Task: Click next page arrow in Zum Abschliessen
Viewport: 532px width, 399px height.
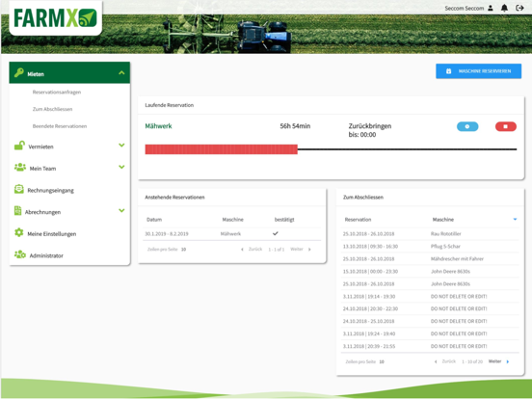Action: click(x=508, y=361)
